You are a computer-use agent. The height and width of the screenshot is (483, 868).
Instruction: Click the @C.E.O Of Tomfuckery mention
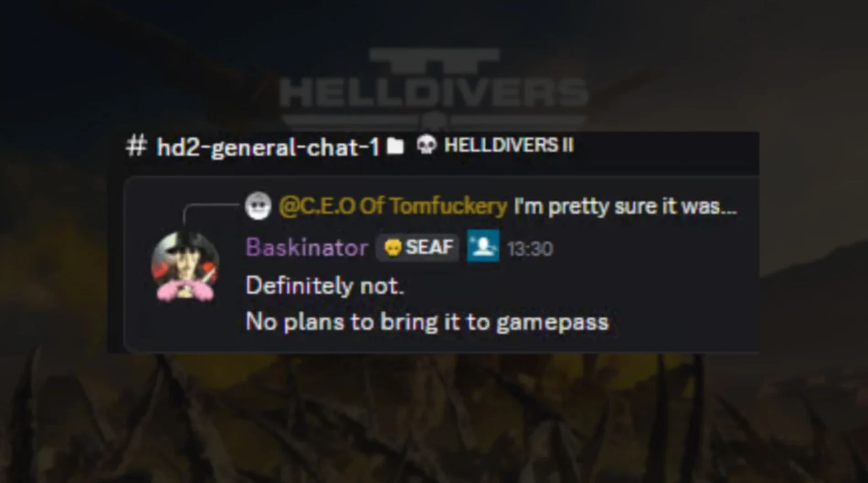(x=393, y=206)
